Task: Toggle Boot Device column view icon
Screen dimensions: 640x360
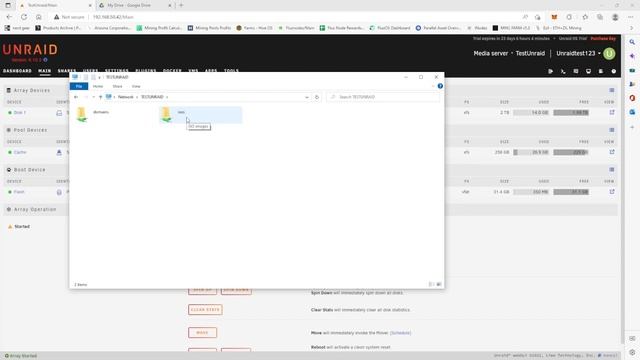Action: (x=612, y=169)
